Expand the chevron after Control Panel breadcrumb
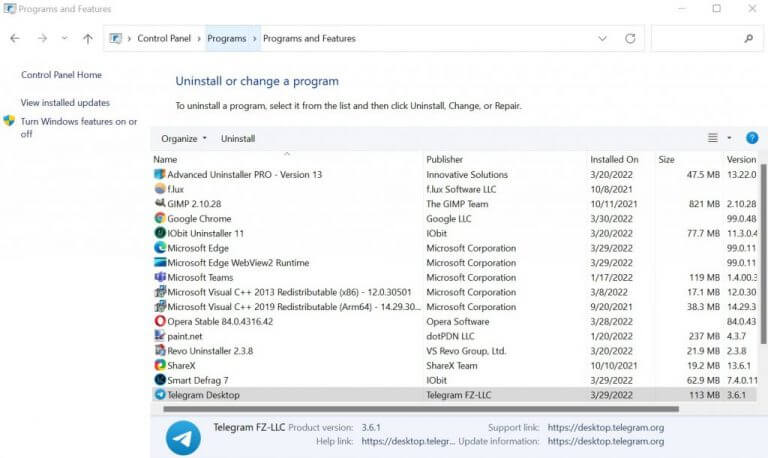Screen dimensions: 768x458 (199, 38)
